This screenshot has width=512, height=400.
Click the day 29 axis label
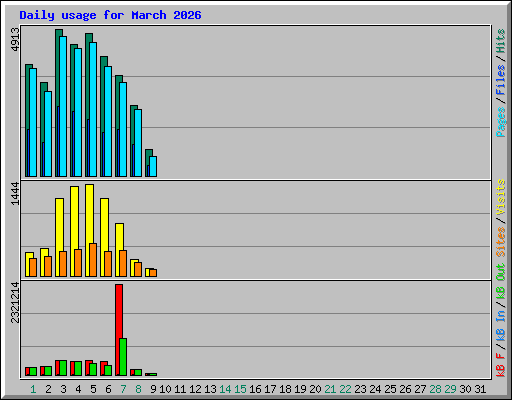pyautogui.click(x=450, y=389)
